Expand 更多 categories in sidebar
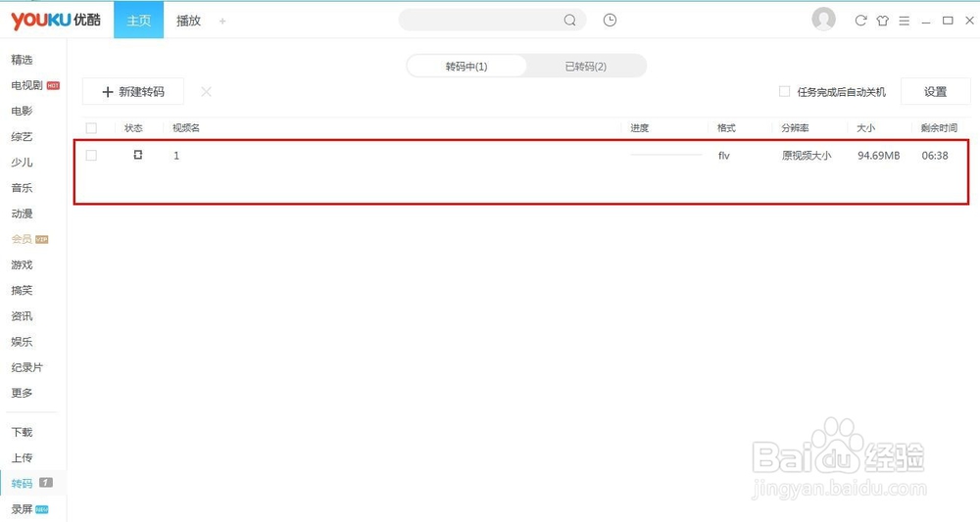This screenshot has height=522, width=980. [x=22, y=393]
